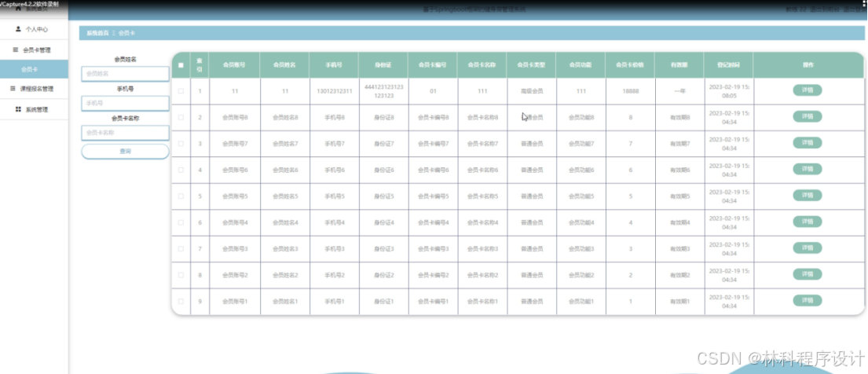The image size is (868, 374).
Task: Click the 操作 column header
Action: click(808, 65)
